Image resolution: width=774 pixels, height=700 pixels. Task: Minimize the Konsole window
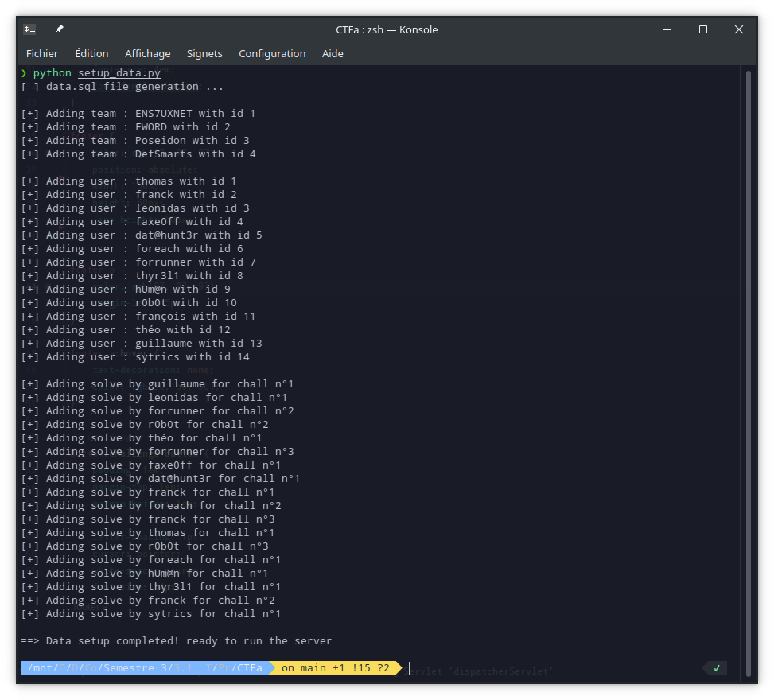[667, 29]
